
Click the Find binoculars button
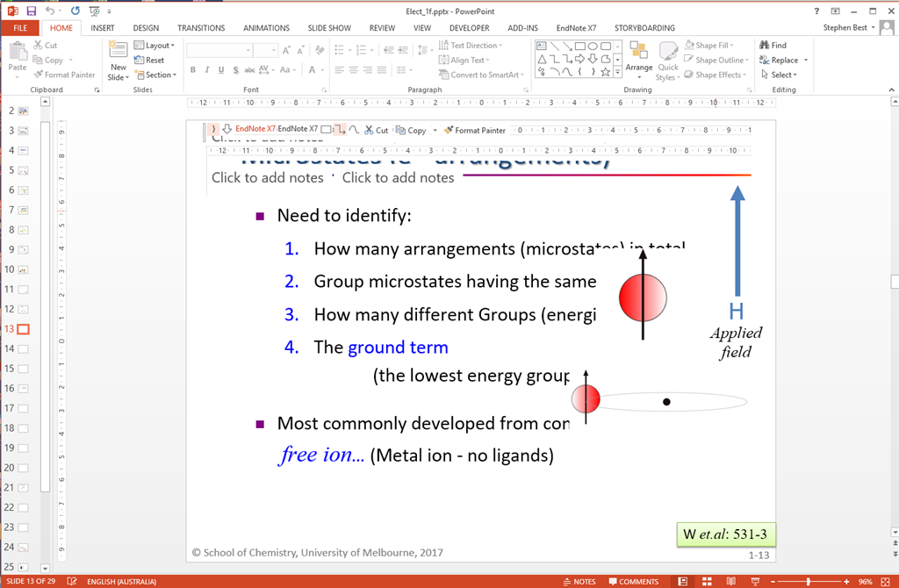click(773, 45)
